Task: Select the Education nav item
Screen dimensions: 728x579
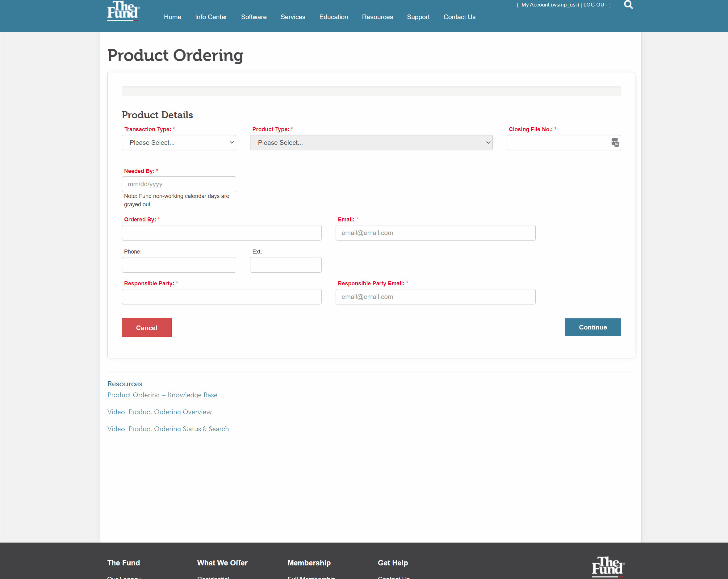Action: (x=333, y=17)
